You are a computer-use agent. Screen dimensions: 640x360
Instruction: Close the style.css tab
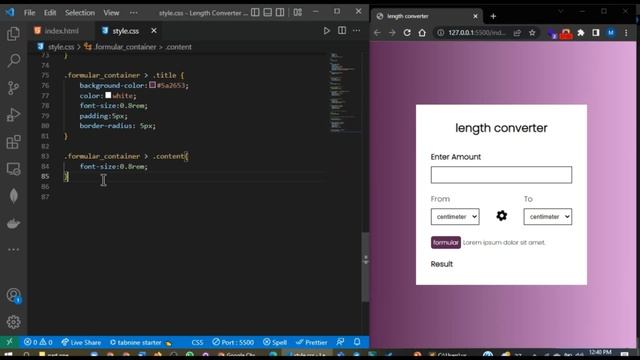pos(154,31)
